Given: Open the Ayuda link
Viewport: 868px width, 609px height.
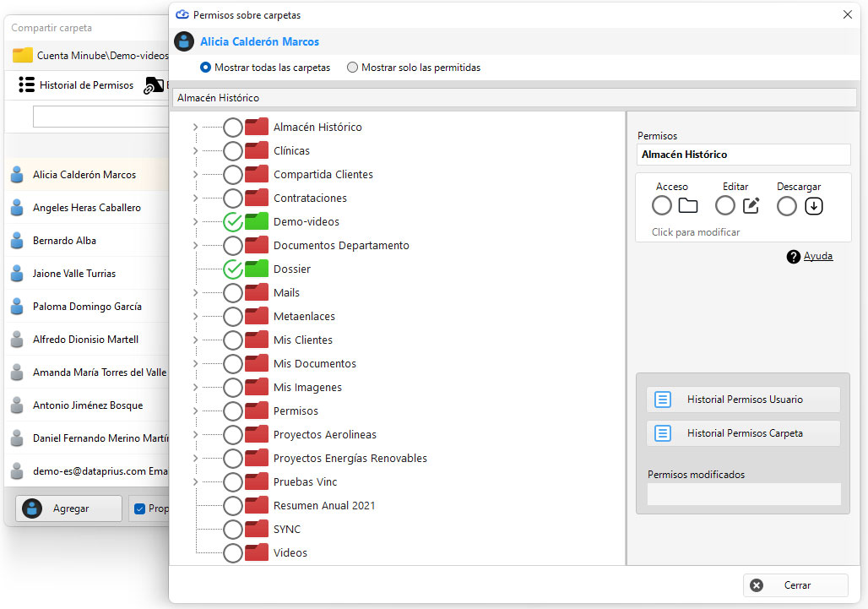Looking at the screenshot, I should 817,256.
